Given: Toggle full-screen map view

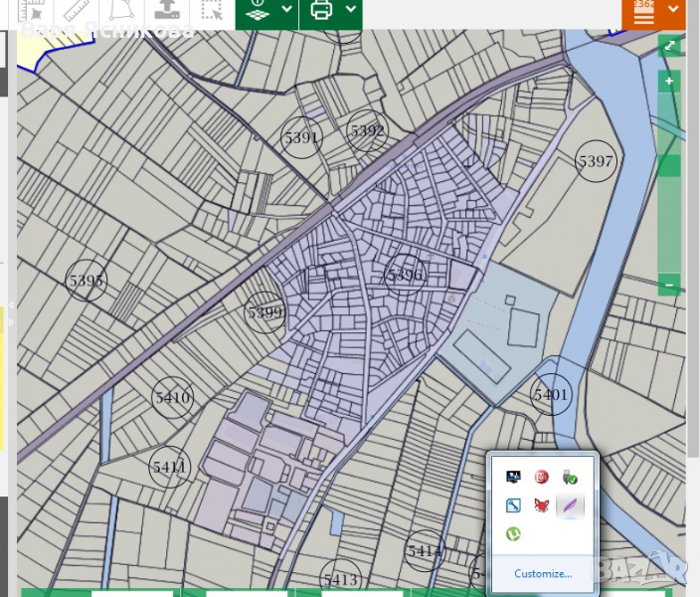Looking at the screenshot, I should (x=669, y=46).
